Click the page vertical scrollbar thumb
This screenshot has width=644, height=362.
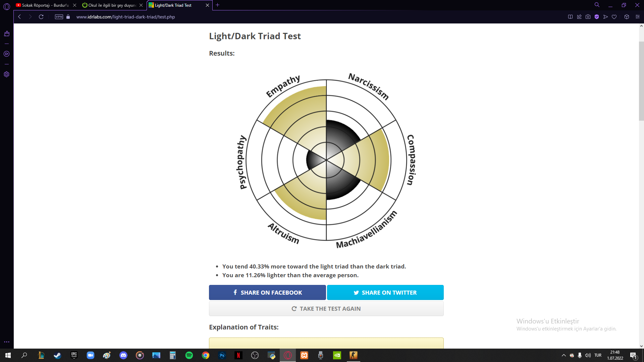[x=641, y=80]
